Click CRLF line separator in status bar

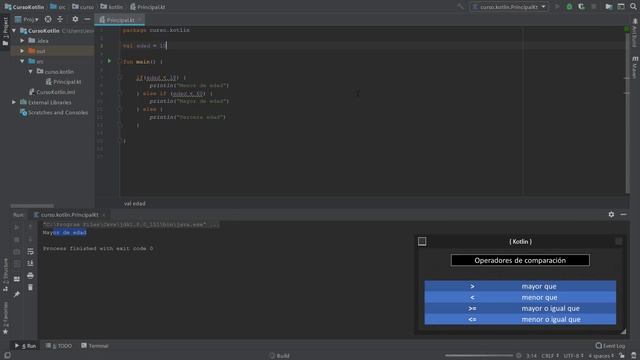[x=550, y=356]
